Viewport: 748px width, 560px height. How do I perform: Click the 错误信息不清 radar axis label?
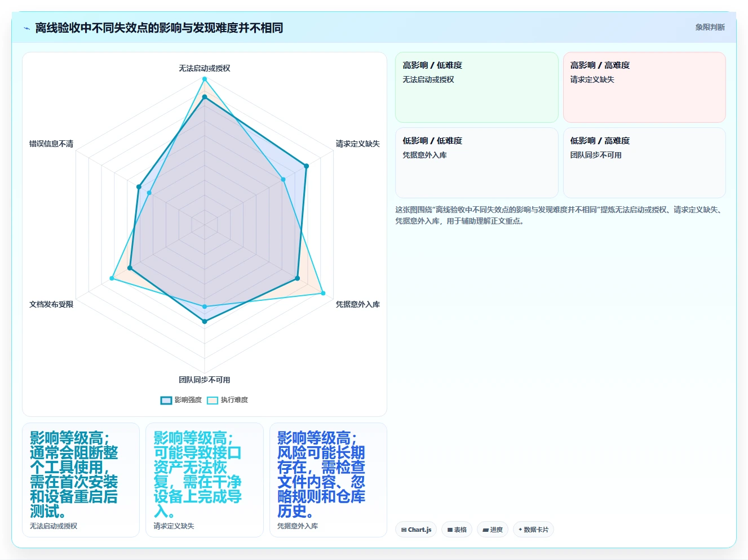(x=51, y=144)
